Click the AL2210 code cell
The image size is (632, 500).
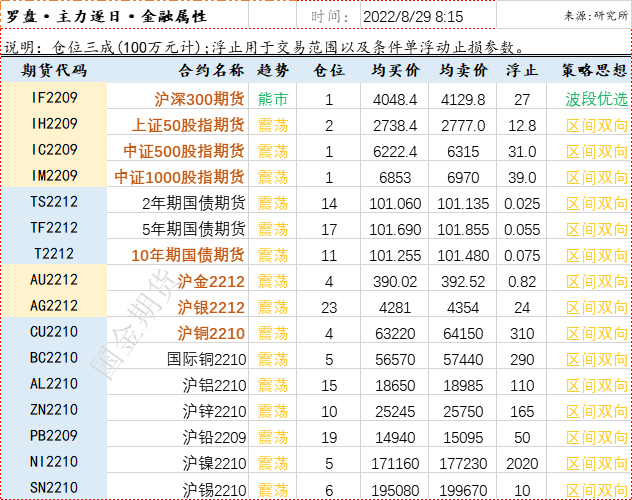tap(54, 384)
